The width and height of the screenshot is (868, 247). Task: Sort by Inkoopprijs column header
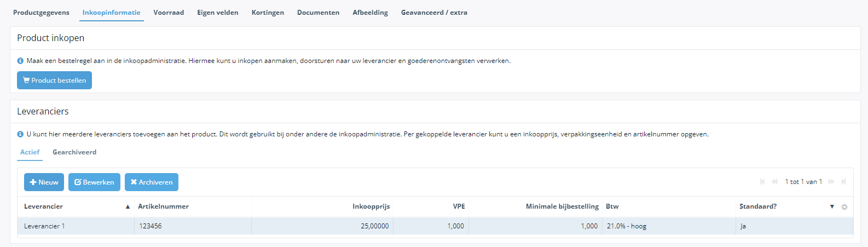[x=371, y=206]
